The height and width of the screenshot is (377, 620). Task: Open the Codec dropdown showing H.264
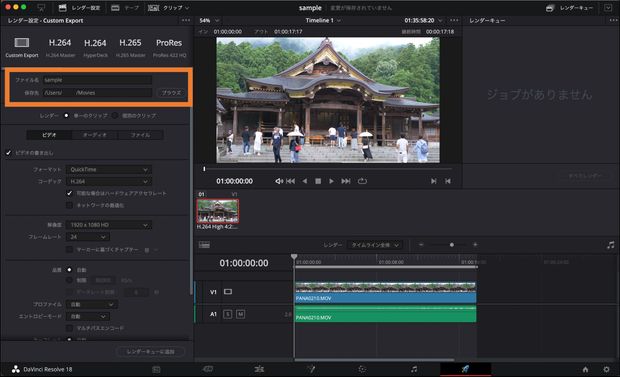109,182
